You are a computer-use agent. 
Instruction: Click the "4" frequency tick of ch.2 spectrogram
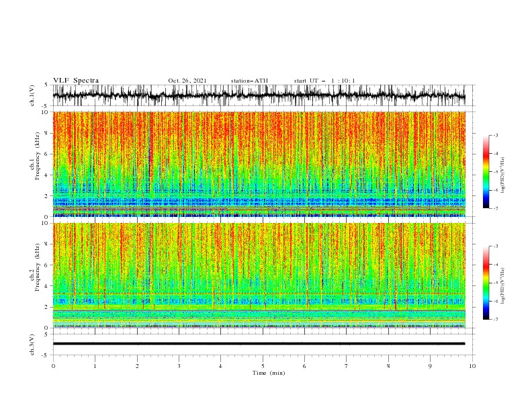click(47, 286)
